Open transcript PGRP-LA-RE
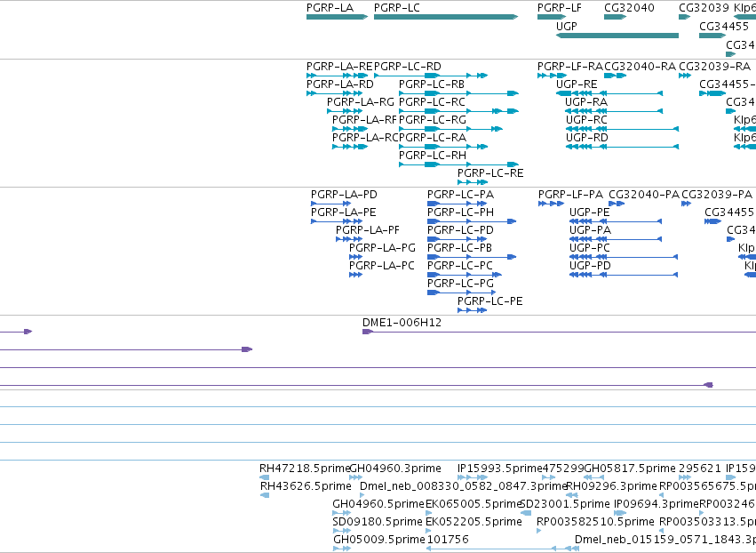 (338, 76)
